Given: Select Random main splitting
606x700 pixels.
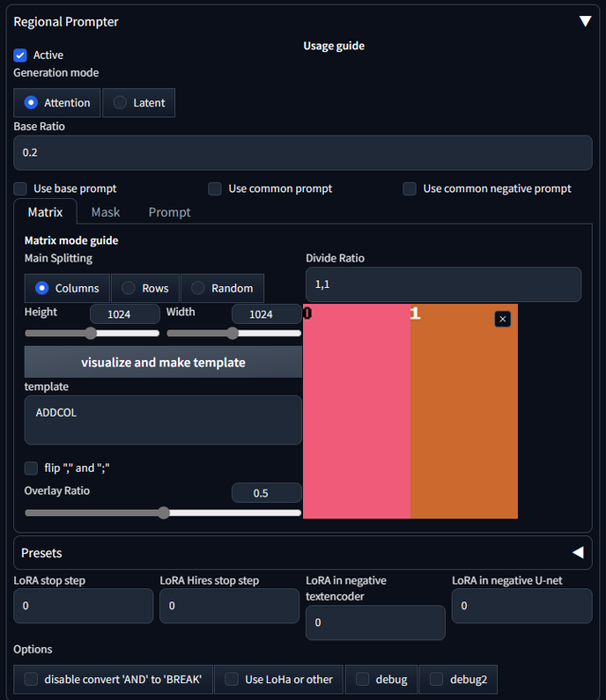Looking at the screenshot, I should [x=223, y=288].
